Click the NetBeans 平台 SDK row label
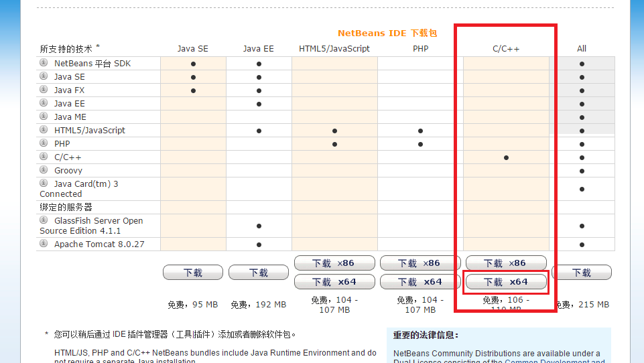Screen dimensions: 644x363 92,64
